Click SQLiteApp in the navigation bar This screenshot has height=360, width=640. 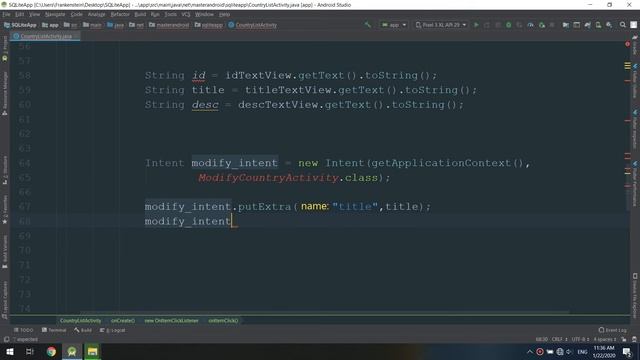[x=20, y=25]
